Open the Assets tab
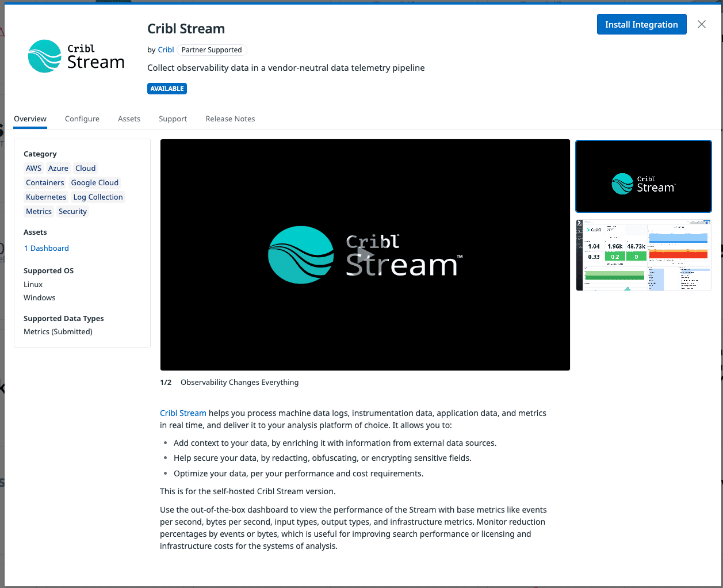Viewport: 723px width, 588px height. (x=129, y=119)
